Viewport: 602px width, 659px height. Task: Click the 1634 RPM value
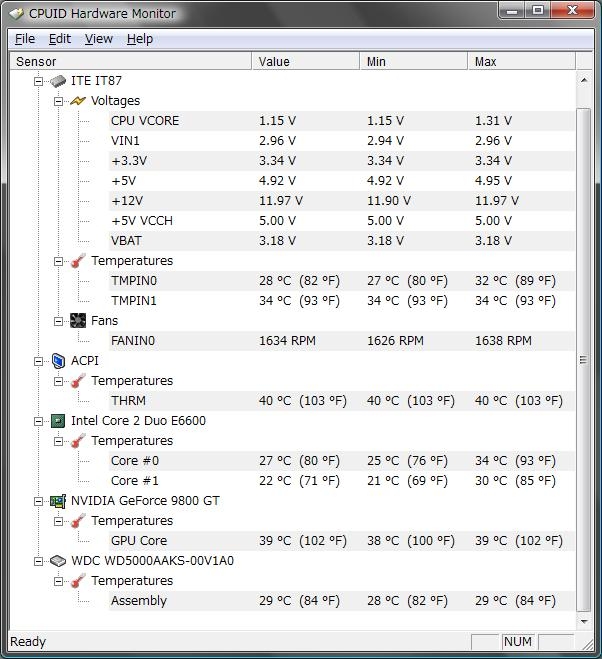point(288,341)
